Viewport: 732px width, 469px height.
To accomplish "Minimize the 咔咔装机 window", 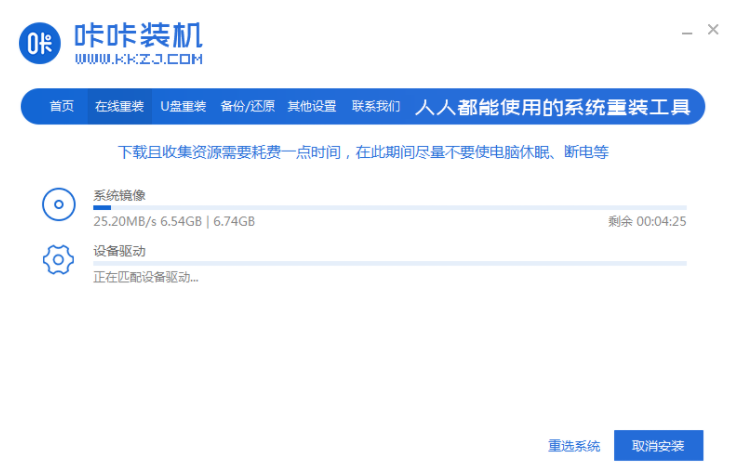I will click(687, 33).
